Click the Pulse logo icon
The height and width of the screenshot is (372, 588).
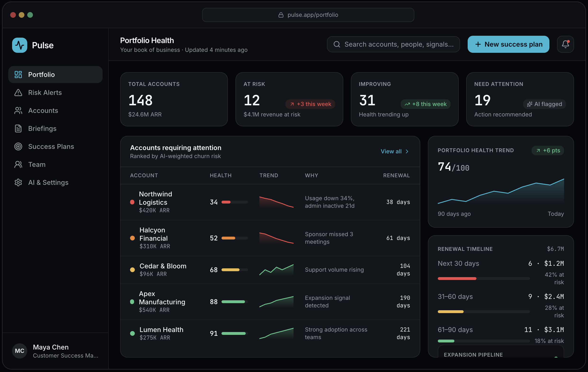click(19, 45)
